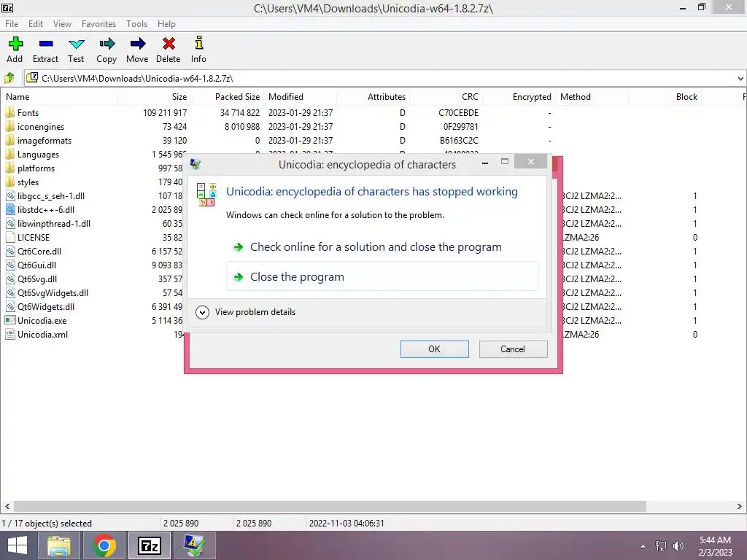Open the Help menu

[167, 24]
